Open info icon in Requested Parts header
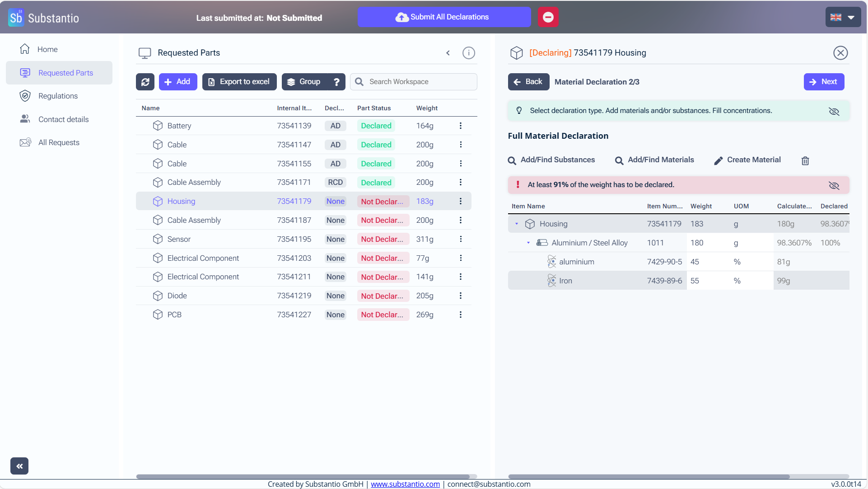 [x=468, y=53]
